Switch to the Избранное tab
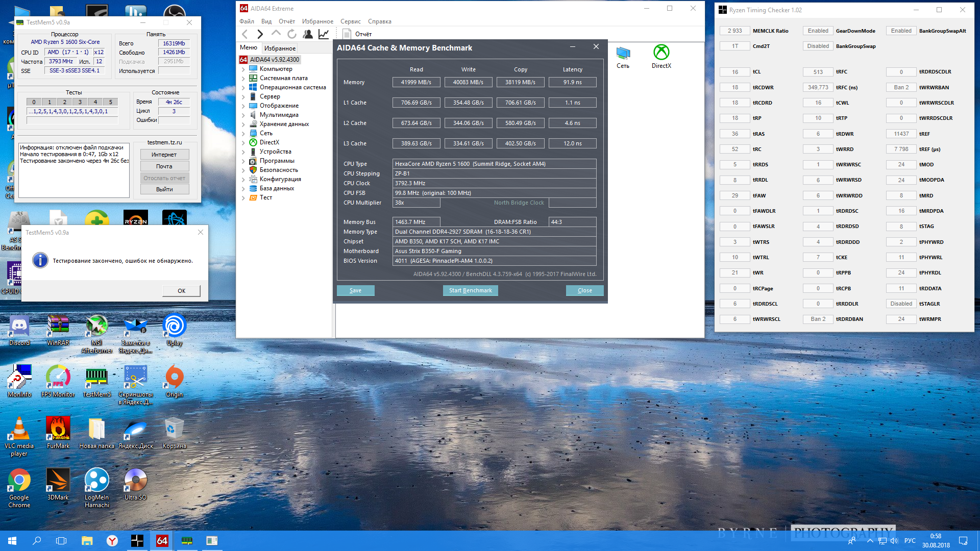Screen dimensions: 980x551 point(280,48)
